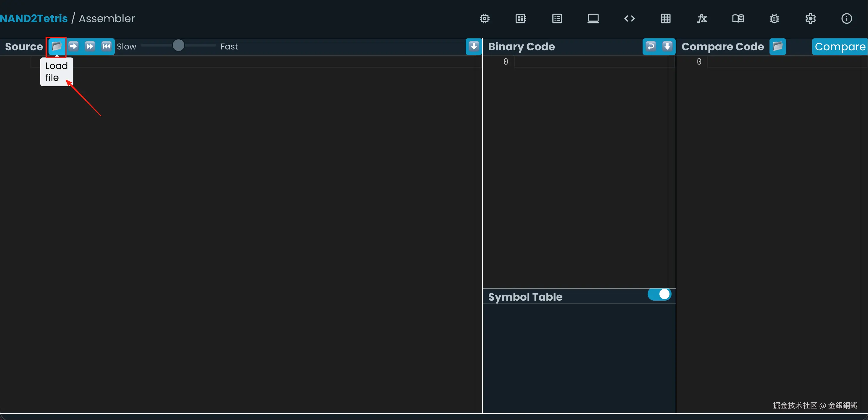Download the binary code output

(x=667, y=46)
